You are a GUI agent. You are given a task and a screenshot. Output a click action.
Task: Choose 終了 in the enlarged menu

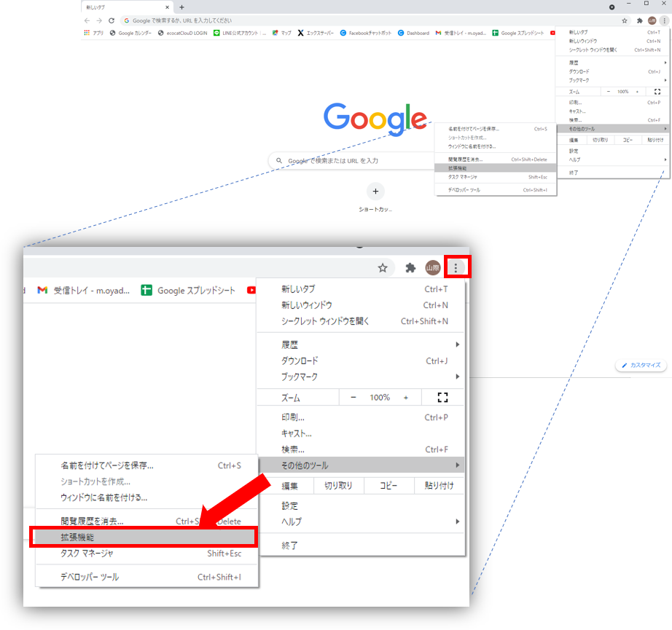tap(361, 546)
